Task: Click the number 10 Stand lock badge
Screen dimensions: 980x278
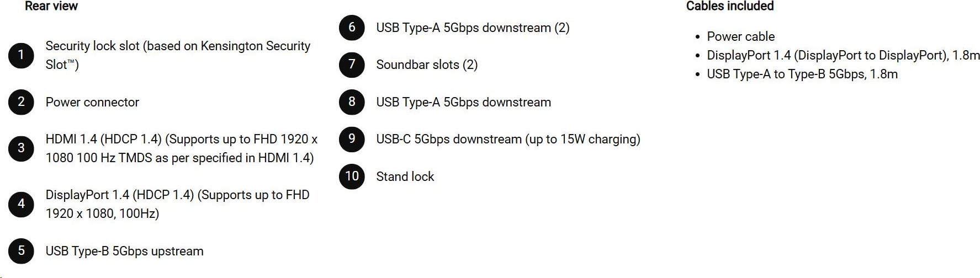Action: click(x=352, y=177)
